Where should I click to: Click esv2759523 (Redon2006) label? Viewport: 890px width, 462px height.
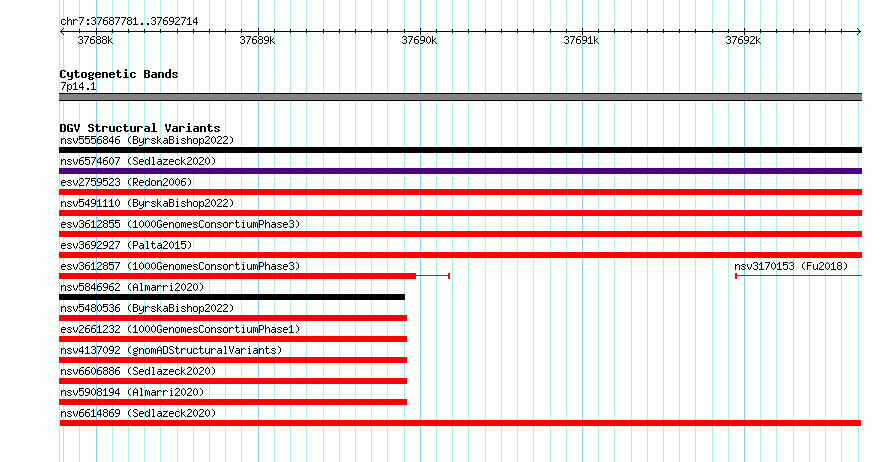coord(126,182)
